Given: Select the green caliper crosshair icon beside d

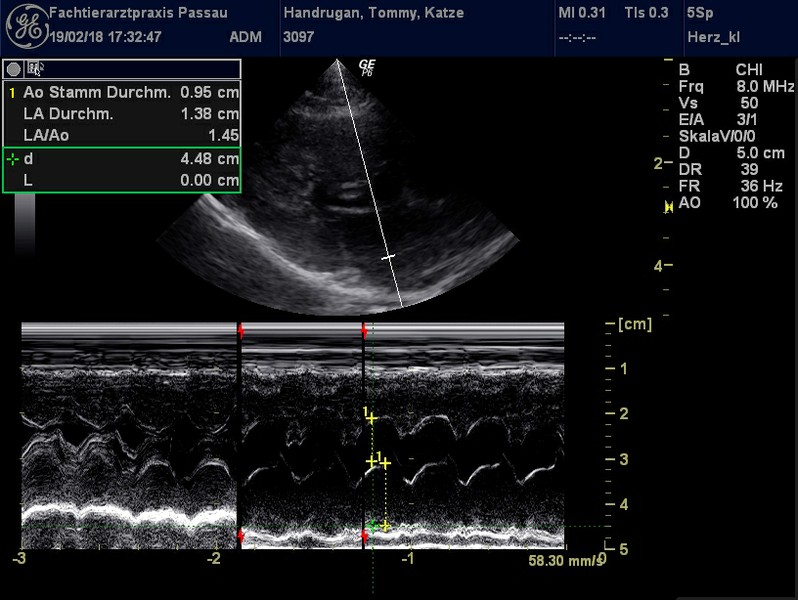Looking at the screenshot, I should point(12,159).
